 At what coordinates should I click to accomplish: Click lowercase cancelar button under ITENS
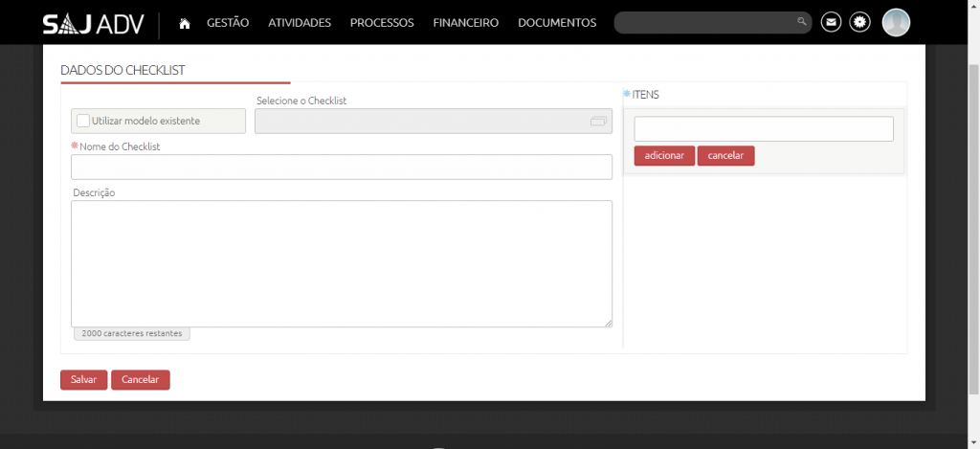[725, 156]
